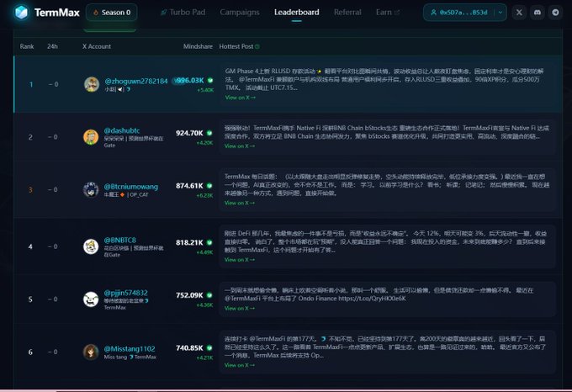Click the 740.85K mindshare value

pyautogui.click(x=189, y=348)
